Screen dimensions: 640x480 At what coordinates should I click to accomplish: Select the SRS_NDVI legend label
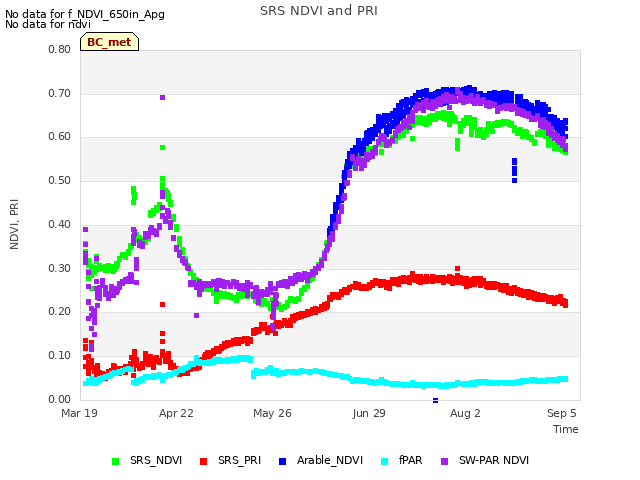156,460
